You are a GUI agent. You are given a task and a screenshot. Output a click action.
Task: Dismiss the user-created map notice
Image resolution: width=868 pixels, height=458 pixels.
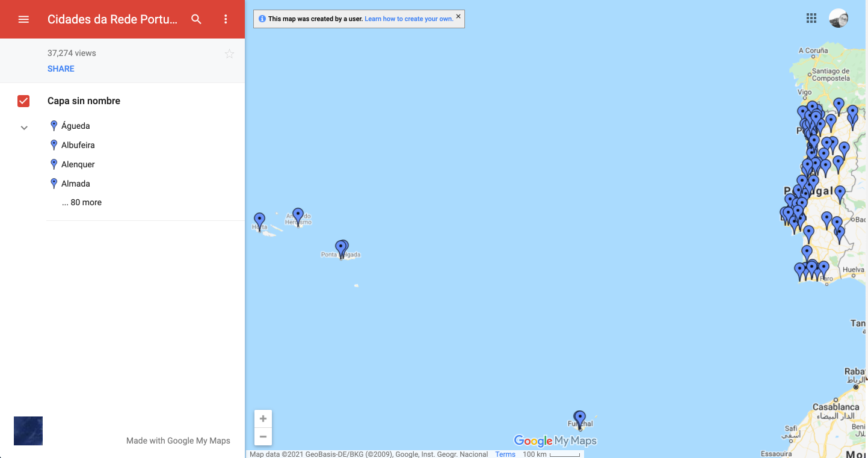click(x=458, y=17)
